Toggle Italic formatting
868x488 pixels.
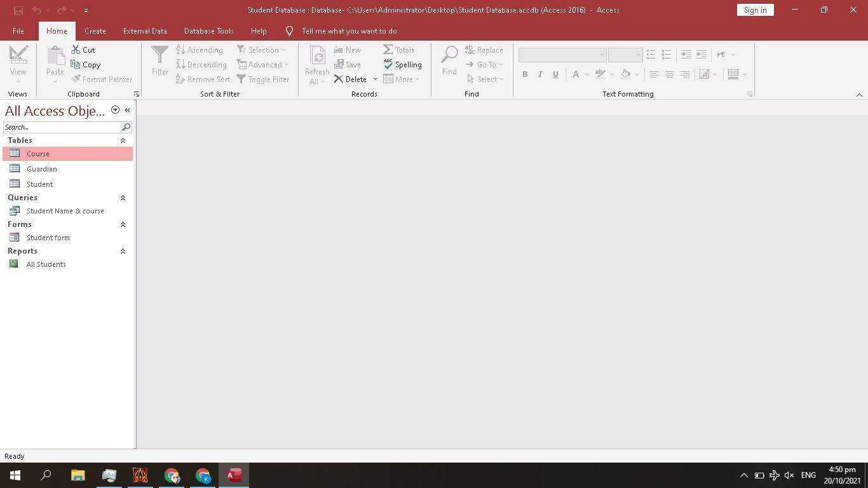540,74
